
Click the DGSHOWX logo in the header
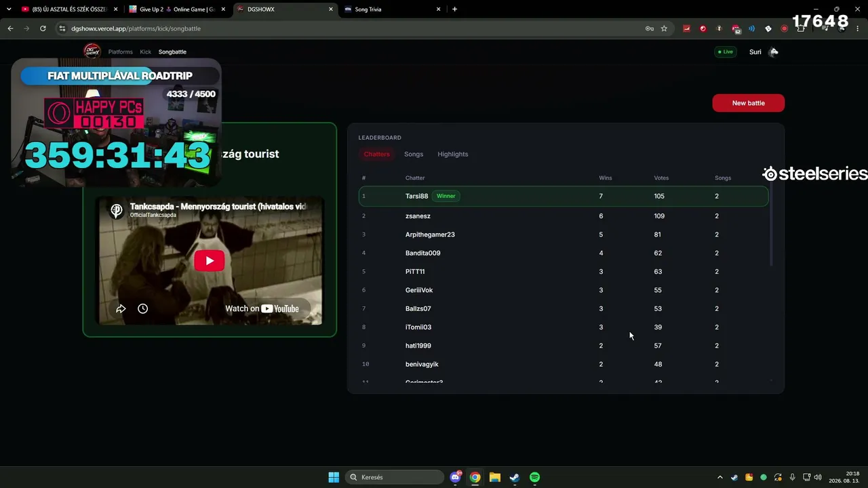(x=92, y=51)
